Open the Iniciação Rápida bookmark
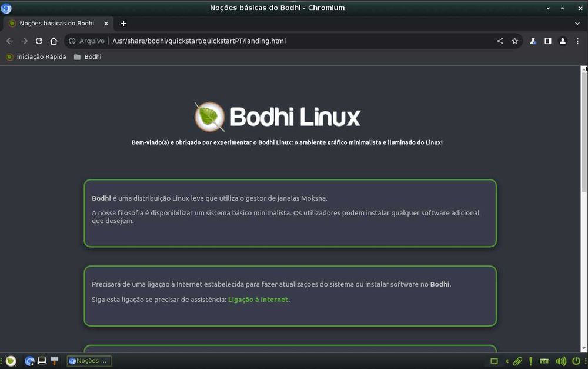The width and height of the screenshot is (588, 369). 36,56
